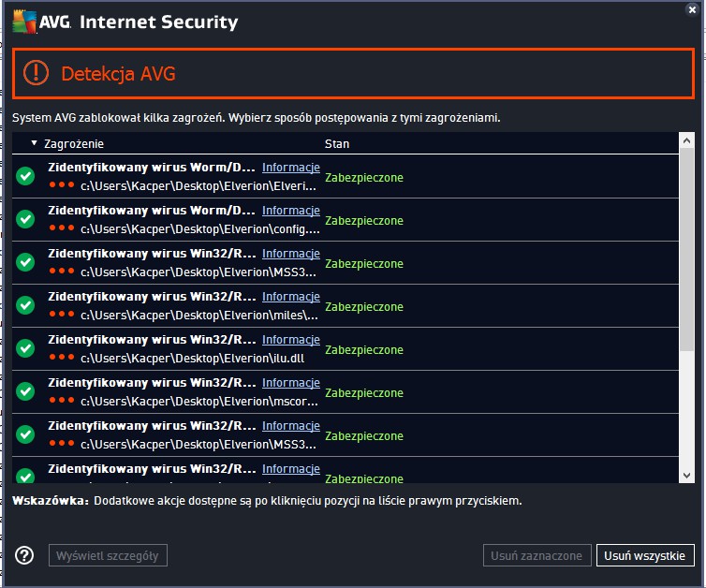Sort list by Stan column header
Image resolution: width=706 pixels, height=588 pixels.
(x=337, y=143)
